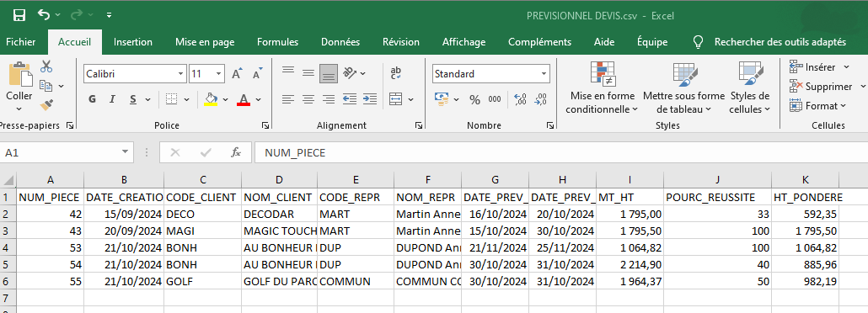Click the increase indent icon
868x313 pixels.
click(370, 99)
